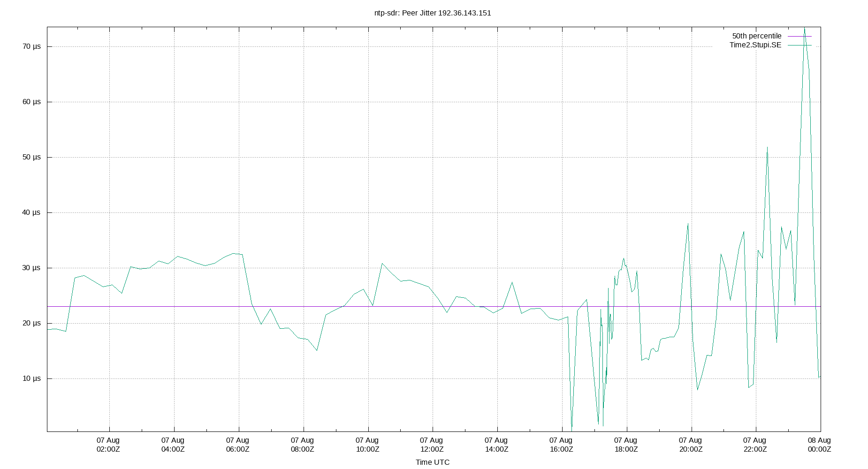Click the '07 Aug 04:00Z' x-axis label
This screenshot has width=868, height=469.
coord(173,445)
